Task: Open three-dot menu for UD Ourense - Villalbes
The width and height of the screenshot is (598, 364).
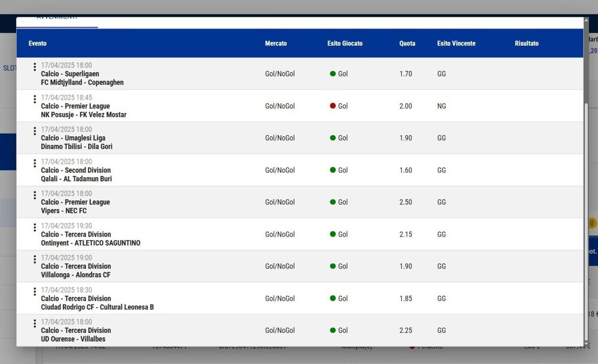Action: coord(35,324)
